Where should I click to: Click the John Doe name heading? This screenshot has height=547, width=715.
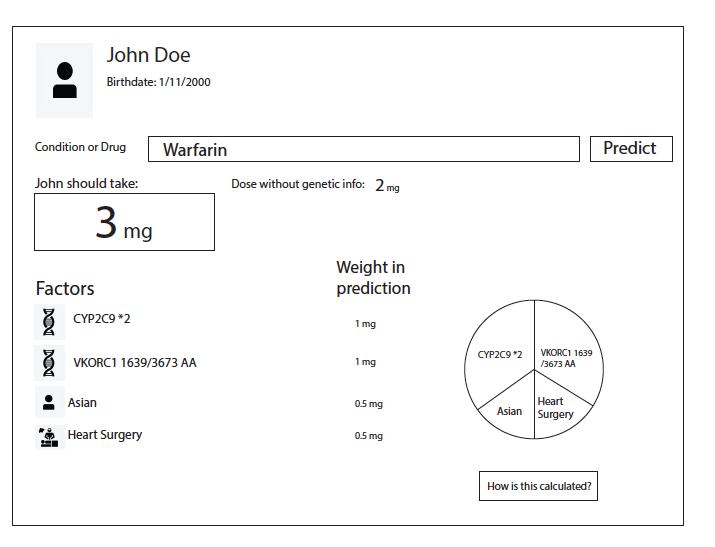(149, 55)
